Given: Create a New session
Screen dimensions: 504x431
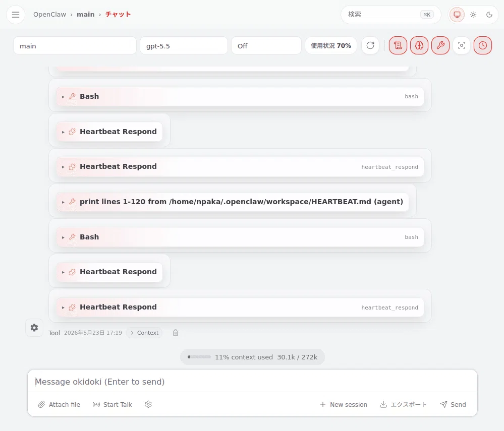Looking at the screenshot, I should (343, 404).
